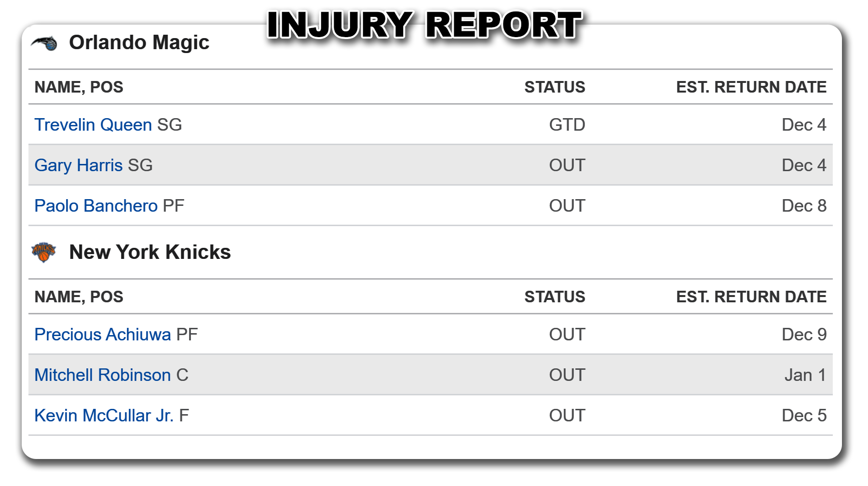Open Paolo Banchero player page
Image resolution: width=868 pixels, height=486 pixels.
click(x=96, y=206)
